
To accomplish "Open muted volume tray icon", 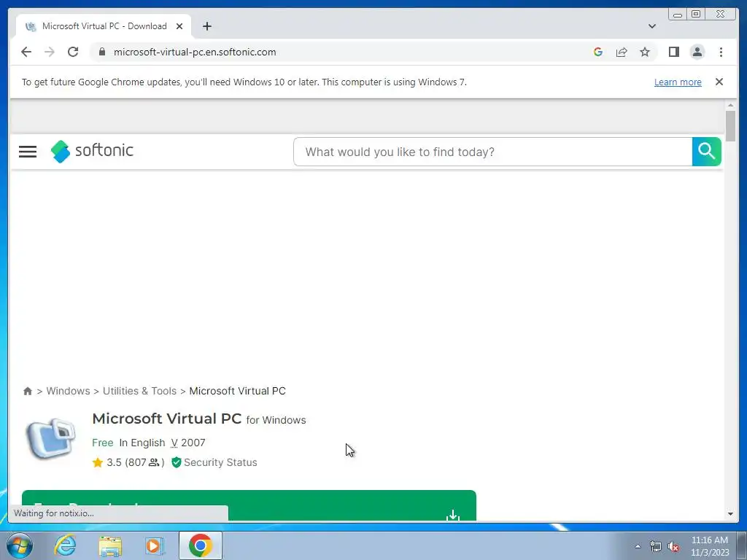I will pyautogui.click(x=673, y=547).
